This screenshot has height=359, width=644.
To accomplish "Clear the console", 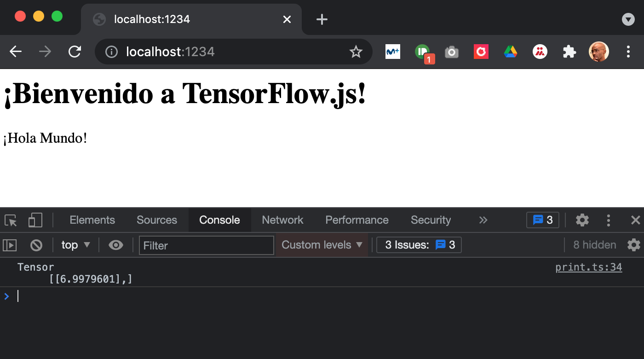I will coord(36,245).
